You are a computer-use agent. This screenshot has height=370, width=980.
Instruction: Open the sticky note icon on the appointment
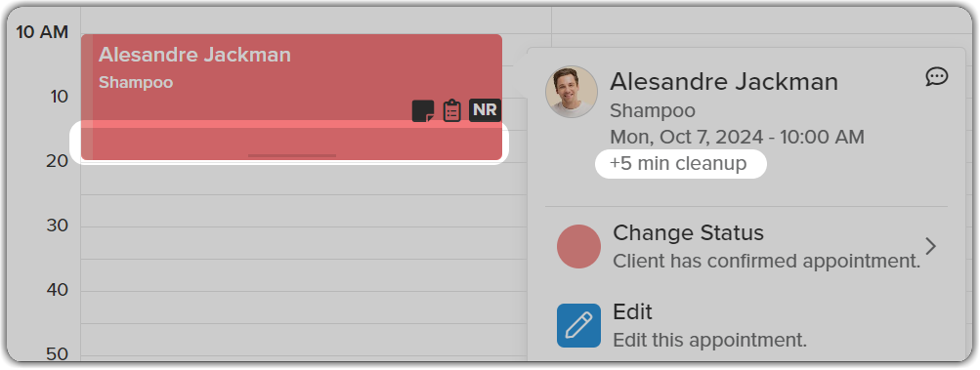click(423, 111)
